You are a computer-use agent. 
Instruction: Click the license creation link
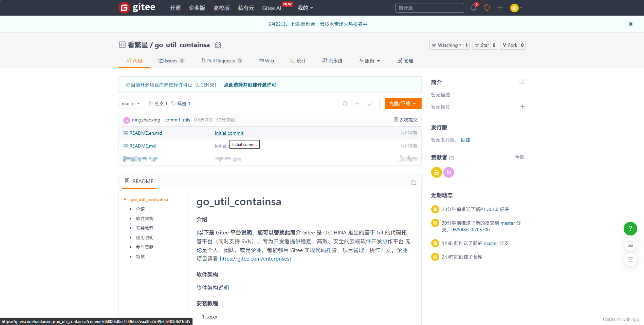pos(250,85)
